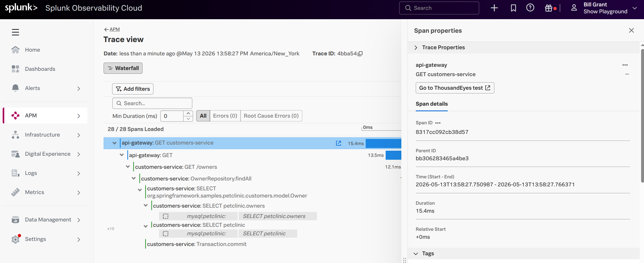The image size is (644, 263).
Task: Open the hamburger navigation menu
Action: pos(15,32)
